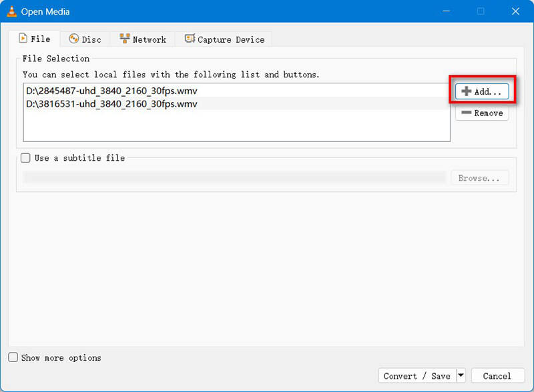Open the Disc tab

(x=85, y=39)
